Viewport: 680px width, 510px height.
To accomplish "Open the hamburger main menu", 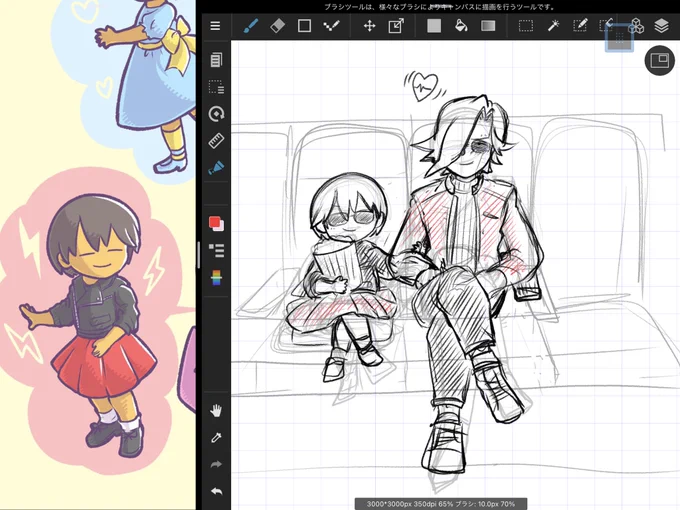I will (215, 26).
